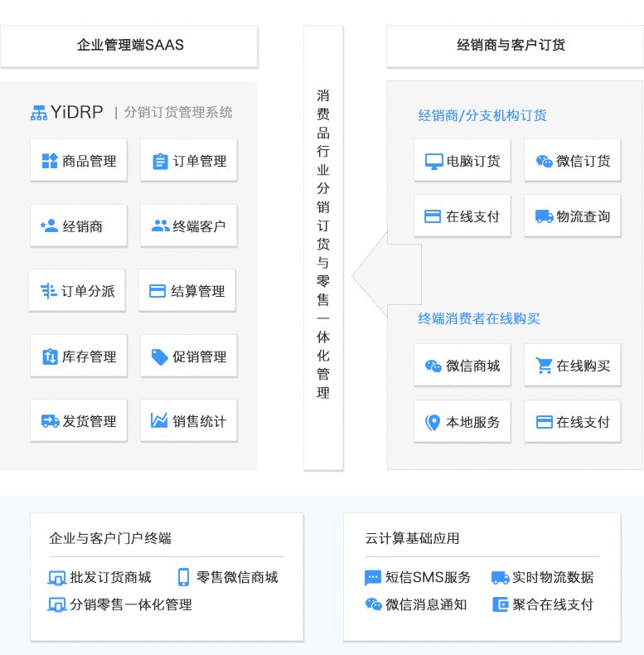644x655 pixels.
Task: Click the chat bubble icon beside 短信SMS服务
Action: pos(373,578)
